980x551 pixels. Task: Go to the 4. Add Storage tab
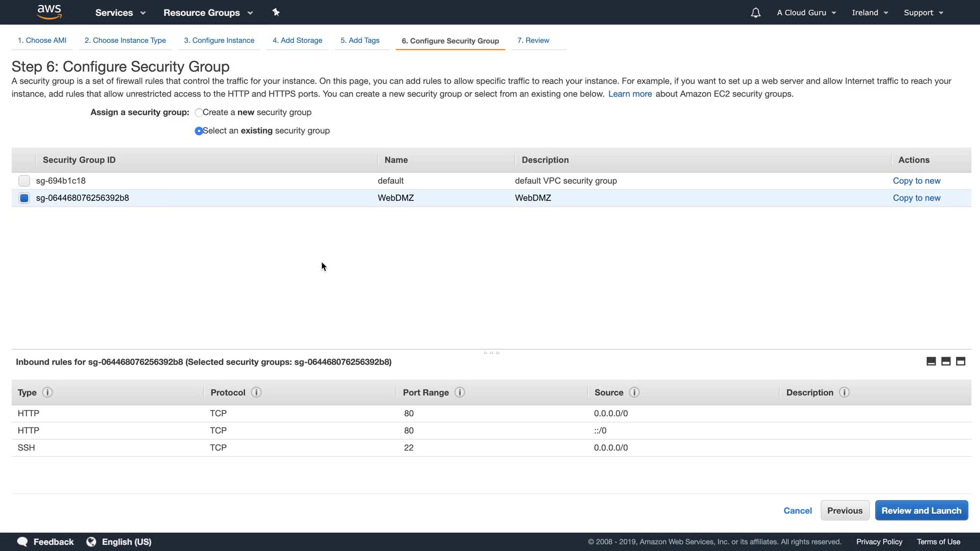pos(297,40)
